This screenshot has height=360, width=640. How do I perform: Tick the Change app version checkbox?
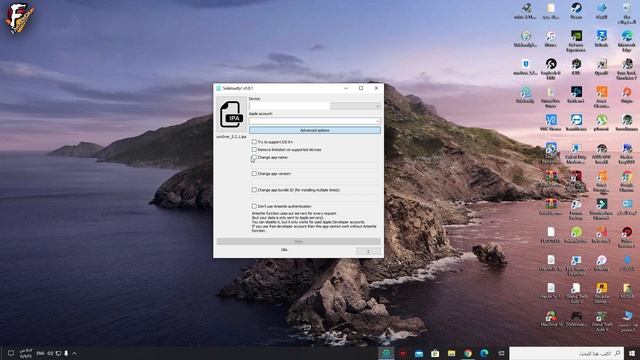pyautogui.click(x=254, y=173)
